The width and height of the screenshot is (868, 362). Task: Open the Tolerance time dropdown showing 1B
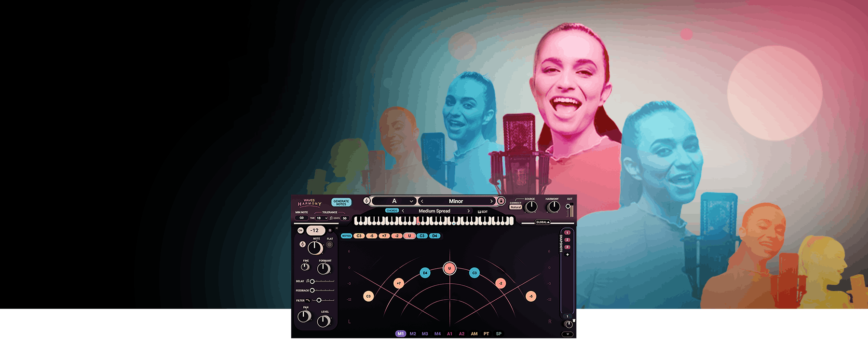[x=321, y=218]
